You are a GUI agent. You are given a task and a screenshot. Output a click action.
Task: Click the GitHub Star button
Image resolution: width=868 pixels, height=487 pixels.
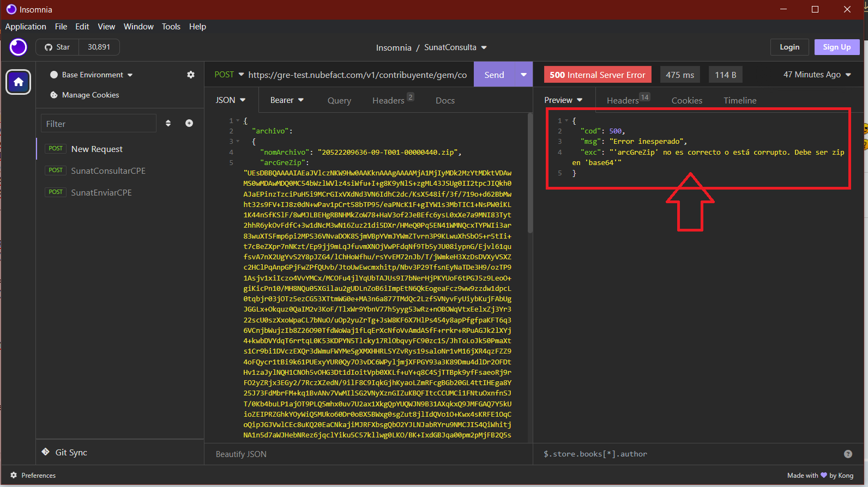(x=58, y=47)
